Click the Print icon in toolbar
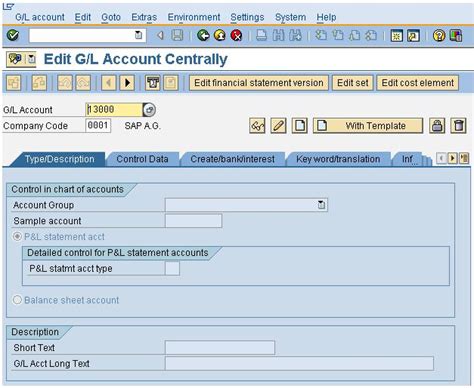 click(x=261, y=35)
